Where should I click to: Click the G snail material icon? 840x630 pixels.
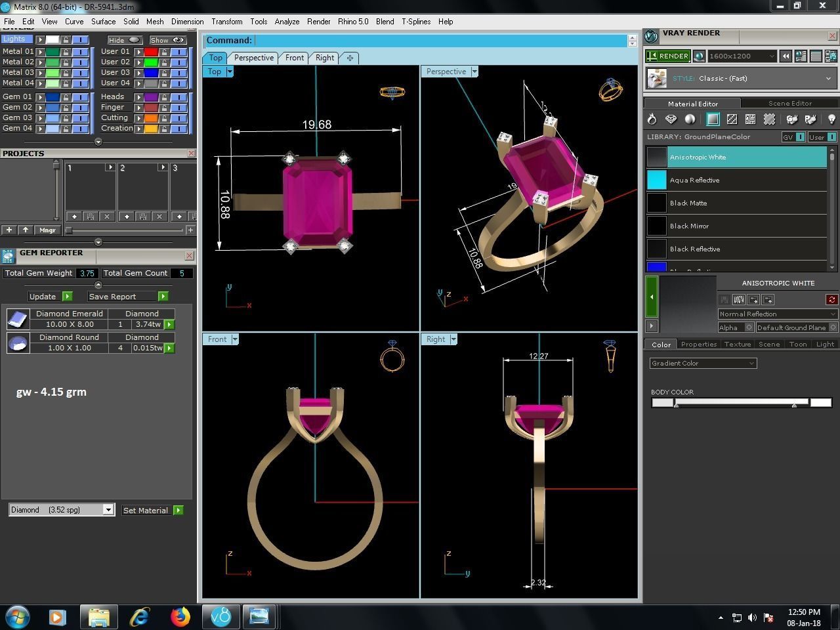[792, 119]
